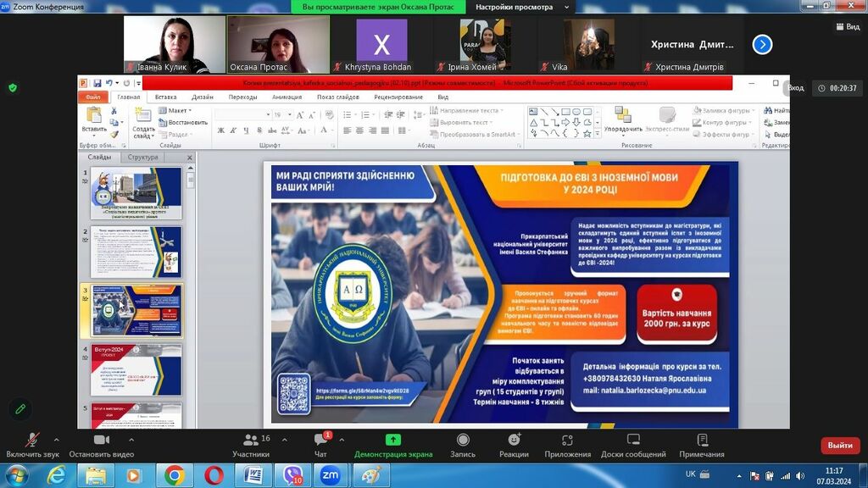
Task: Show the annotation pencil tool
Action: pyautogui.click(x=20, y=409)
